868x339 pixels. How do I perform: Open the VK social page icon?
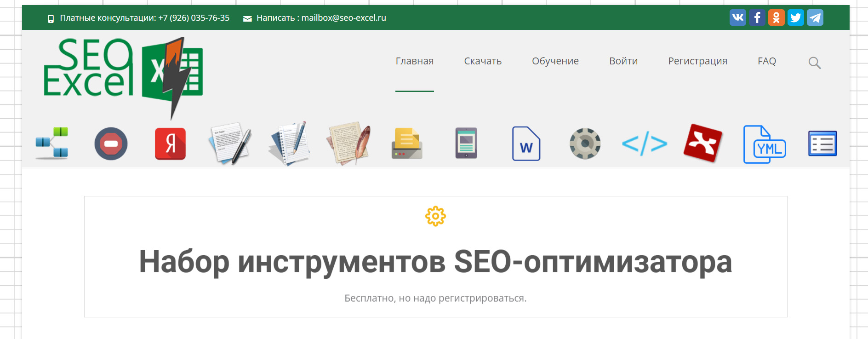737,17
